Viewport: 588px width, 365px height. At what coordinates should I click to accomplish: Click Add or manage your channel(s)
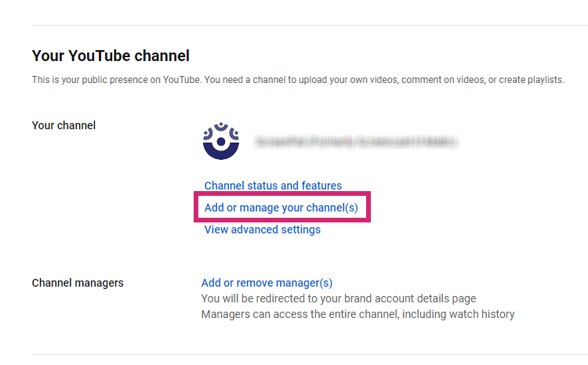tap(281, 208)
